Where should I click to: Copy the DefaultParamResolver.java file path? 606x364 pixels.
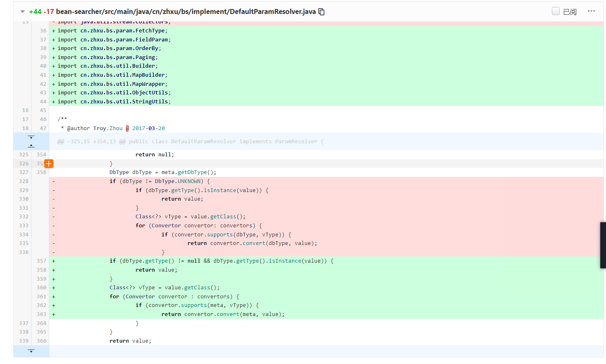322,12
